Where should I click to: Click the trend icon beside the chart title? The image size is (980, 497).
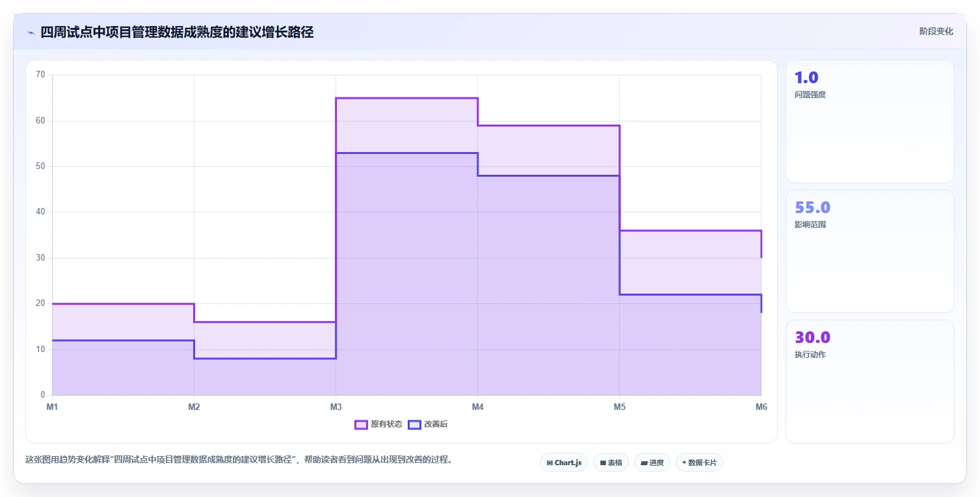tap(31, 32)
